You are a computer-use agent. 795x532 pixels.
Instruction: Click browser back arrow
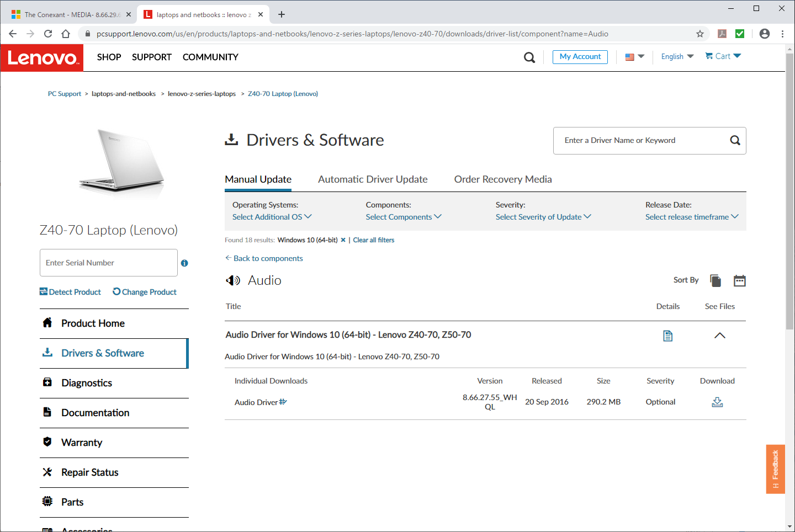click(x=13, y=34)
